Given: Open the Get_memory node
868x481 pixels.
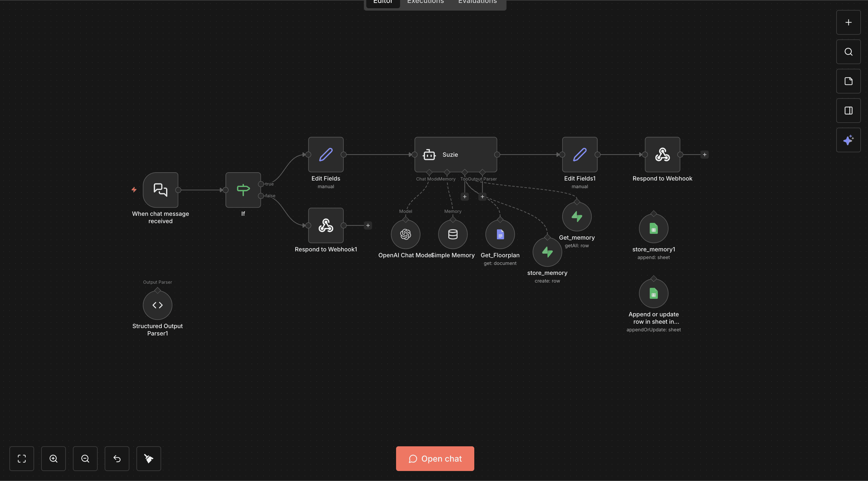Looking at the screenshot, I should pos(577,217).
